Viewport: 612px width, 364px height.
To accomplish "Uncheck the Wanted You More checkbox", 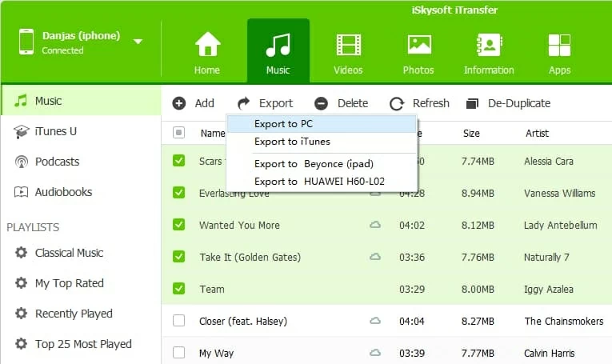I will click(x=179, y=225).
